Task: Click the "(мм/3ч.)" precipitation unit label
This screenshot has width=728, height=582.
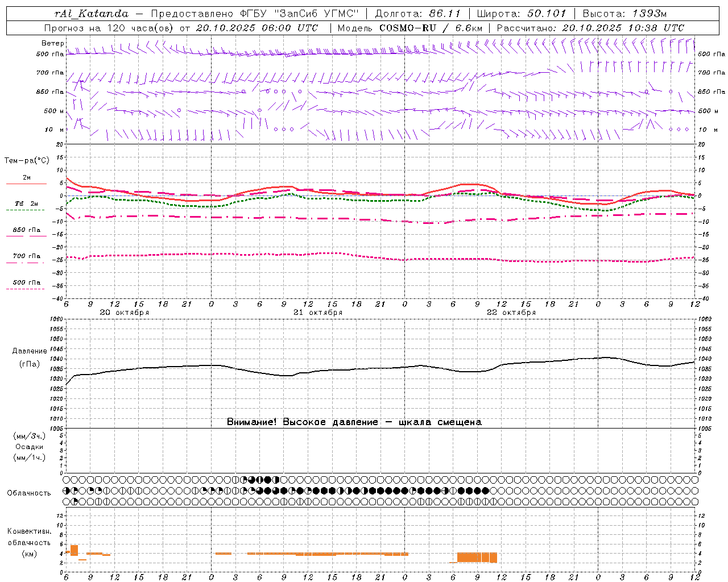Action: (x=30, y=436)
